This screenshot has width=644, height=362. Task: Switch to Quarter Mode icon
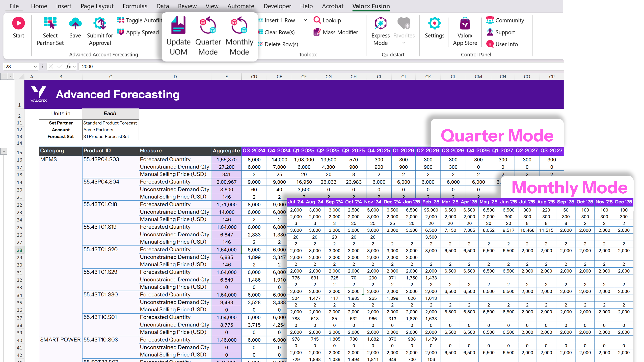[x=208, y=25]
